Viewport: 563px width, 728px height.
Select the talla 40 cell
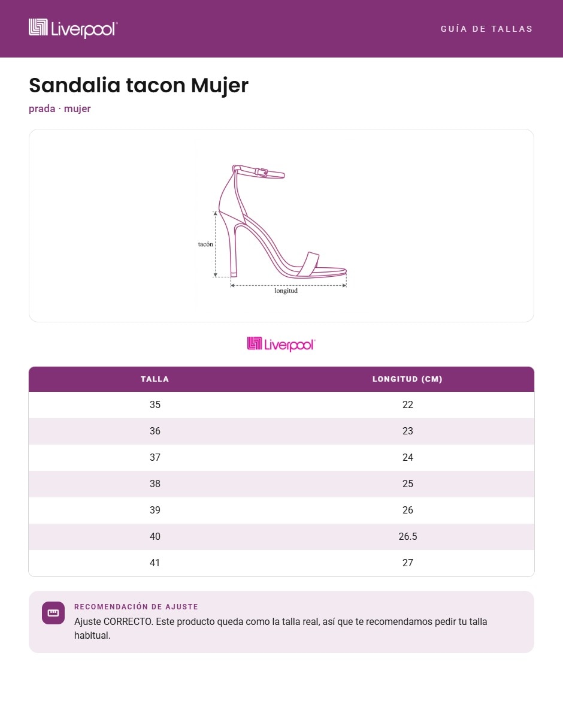point(155,537)
